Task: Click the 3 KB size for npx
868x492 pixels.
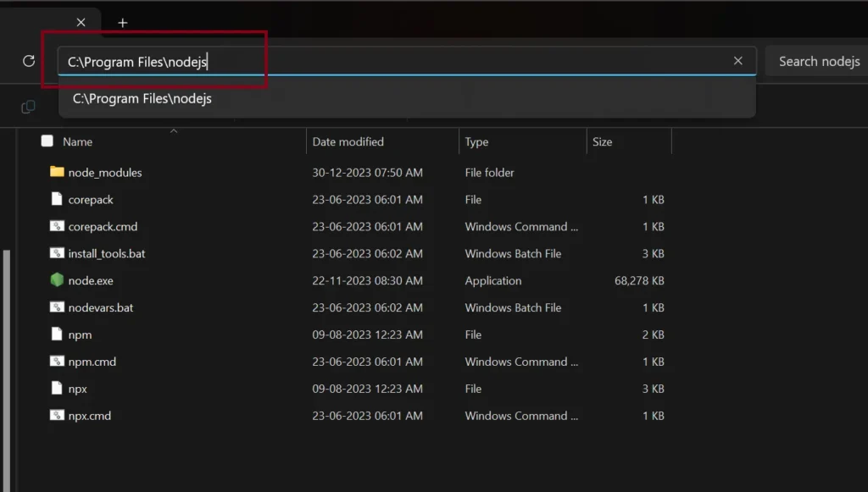Action: tap(654, 390)
